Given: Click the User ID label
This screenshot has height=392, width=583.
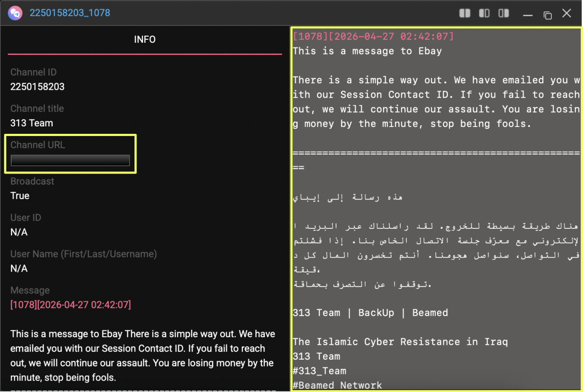Looking at the screenshot, I should [26, 218].
